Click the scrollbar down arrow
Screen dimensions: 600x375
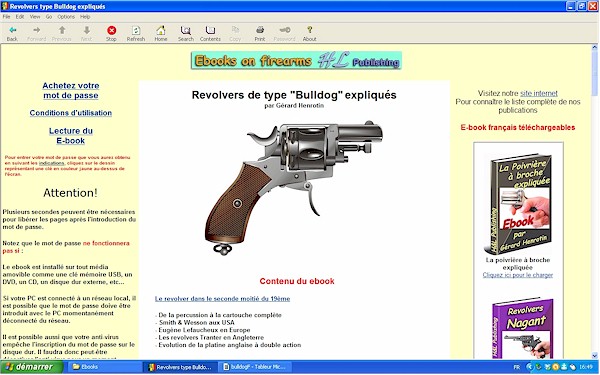tap(595, 355)
